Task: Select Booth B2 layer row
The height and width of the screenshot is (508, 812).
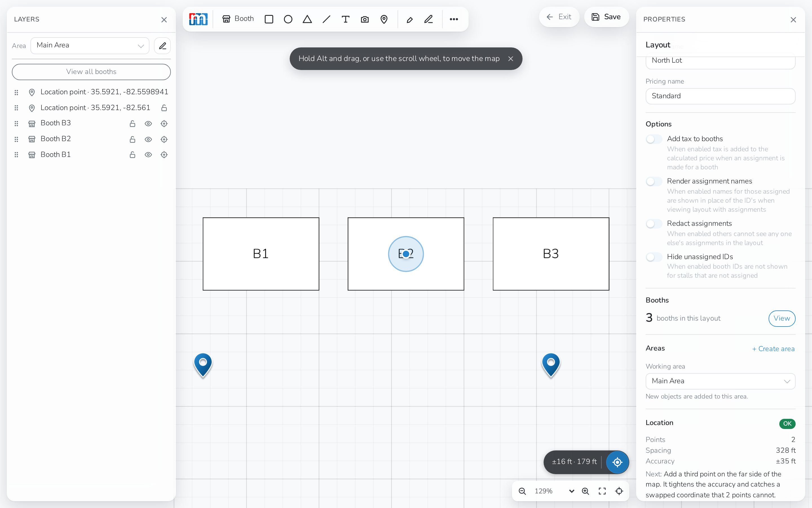Action: tap(91, 139)
